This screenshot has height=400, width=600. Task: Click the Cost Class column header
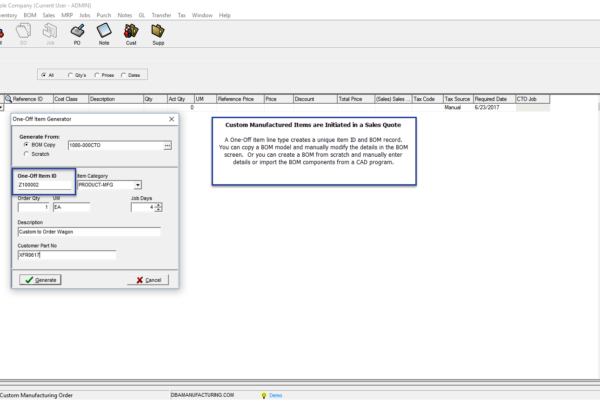71,99
